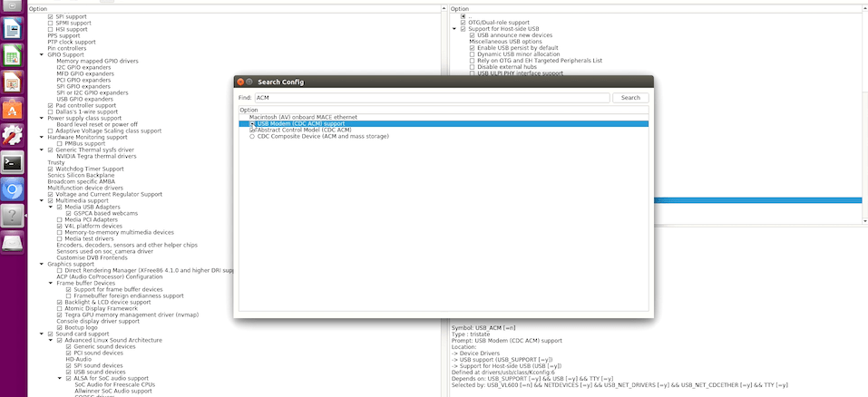
Task: Toggle Watchdog Timer Support checkbox
Action: (x=51, y=169)
